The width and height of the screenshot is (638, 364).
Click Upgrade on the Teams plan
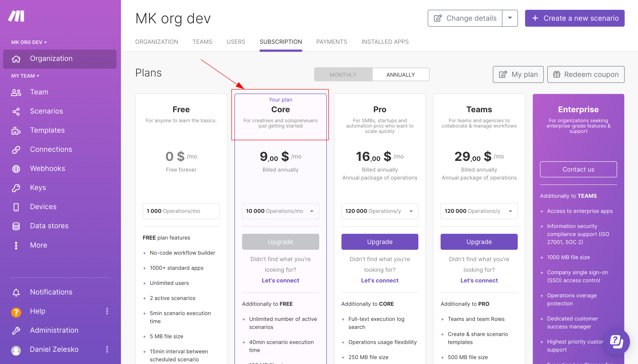pyautogui.click(x=479, y=242)
